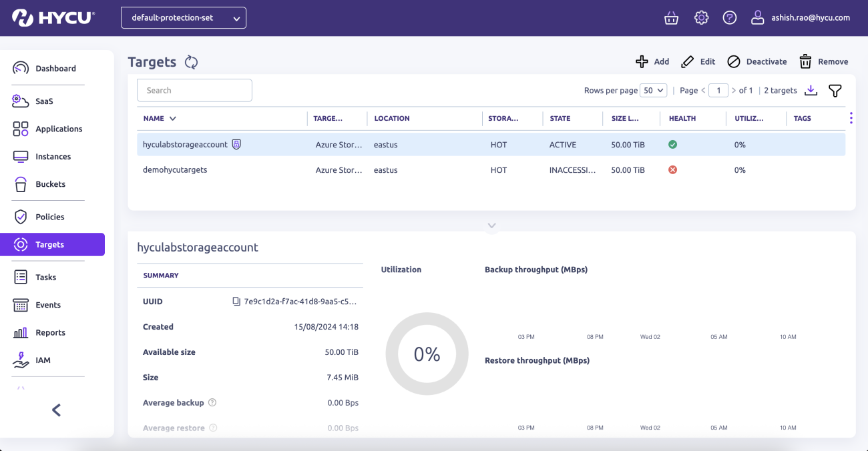Viewport: 868px width, 451px height.
Task: Click the Deactivate button
Action: (x=757, y=61)
